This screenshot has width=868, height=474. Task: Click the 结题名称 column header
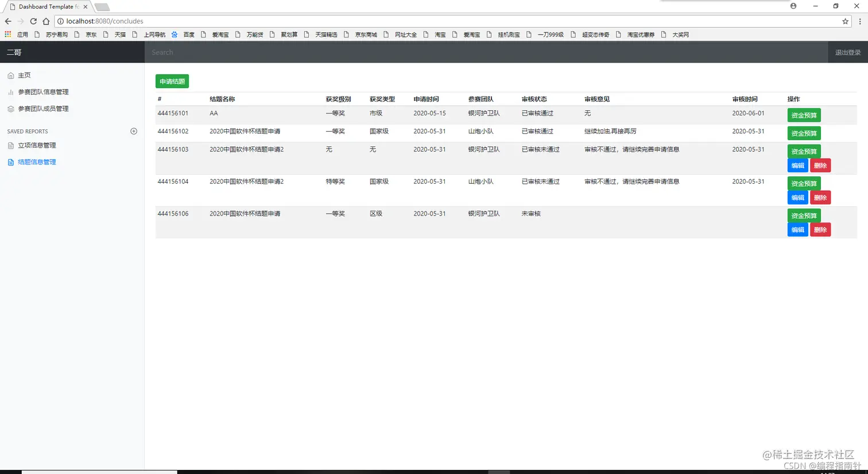[x=222, y=99]
